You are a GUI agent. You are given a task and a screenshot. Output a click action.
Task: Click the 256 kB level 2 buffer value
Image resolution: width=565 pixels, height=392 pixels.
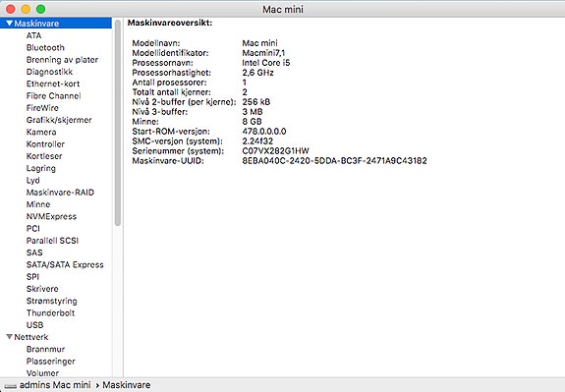256,102
